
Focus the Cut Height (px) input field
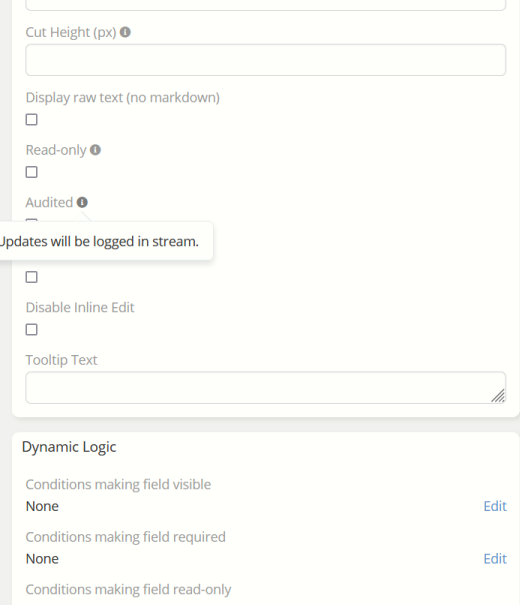(265, 60)
